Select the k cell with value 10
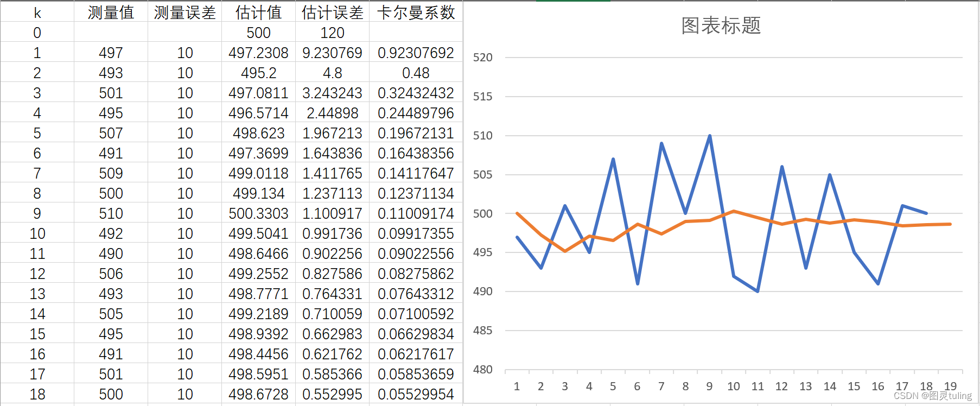This screenshot has width=980, height=406. coord(37,233)
